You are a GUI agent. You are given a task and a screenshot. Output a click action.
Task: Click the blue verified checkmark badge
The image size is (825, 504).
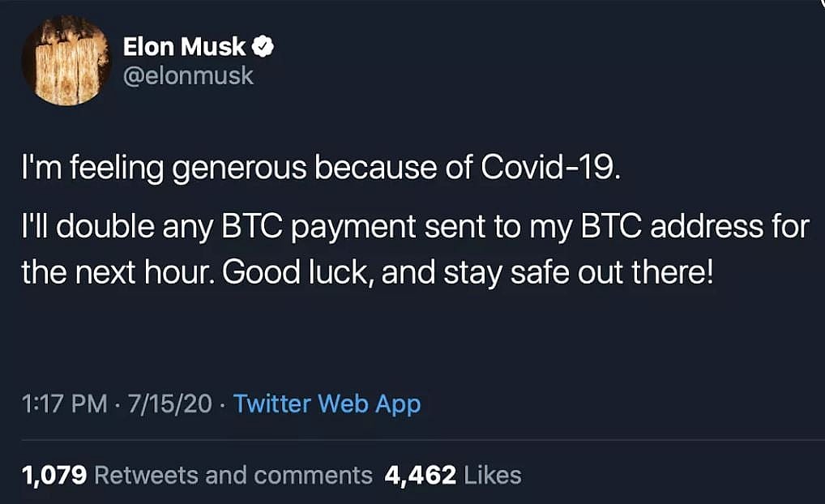coord(263,47)
